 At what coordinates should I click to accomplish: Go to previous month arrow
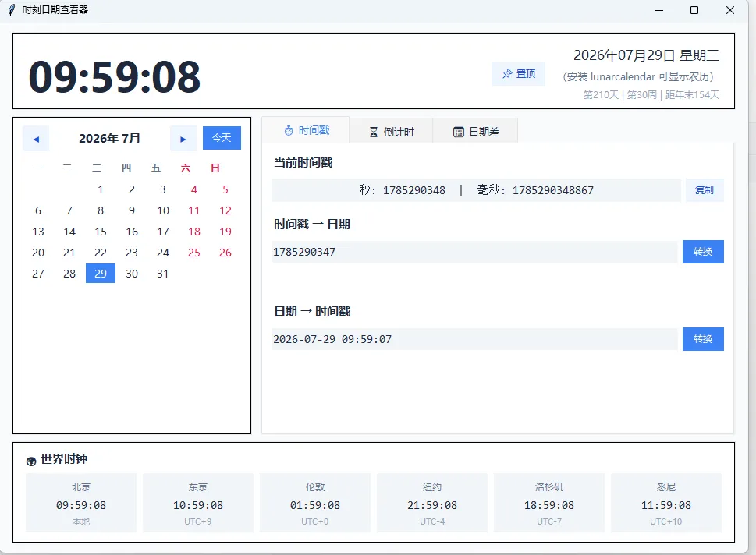36,139
